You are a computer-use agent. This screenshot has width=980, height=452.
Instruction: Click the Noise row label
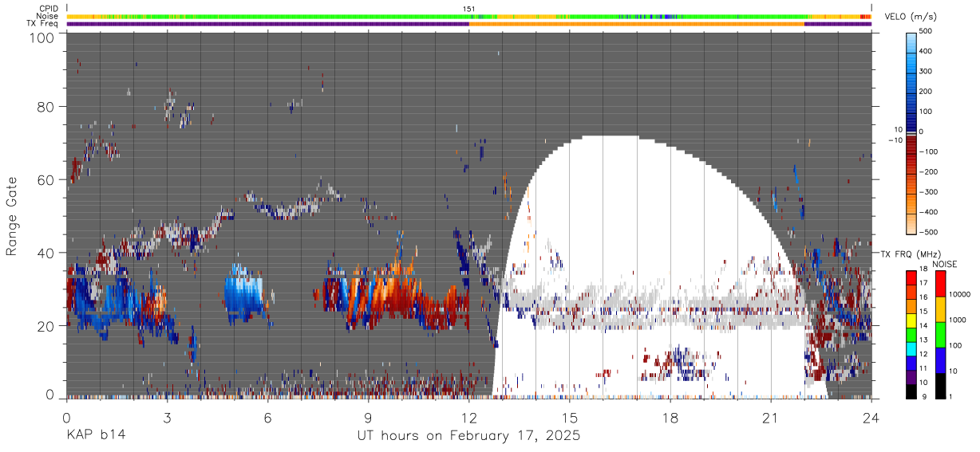click(46, 15)
